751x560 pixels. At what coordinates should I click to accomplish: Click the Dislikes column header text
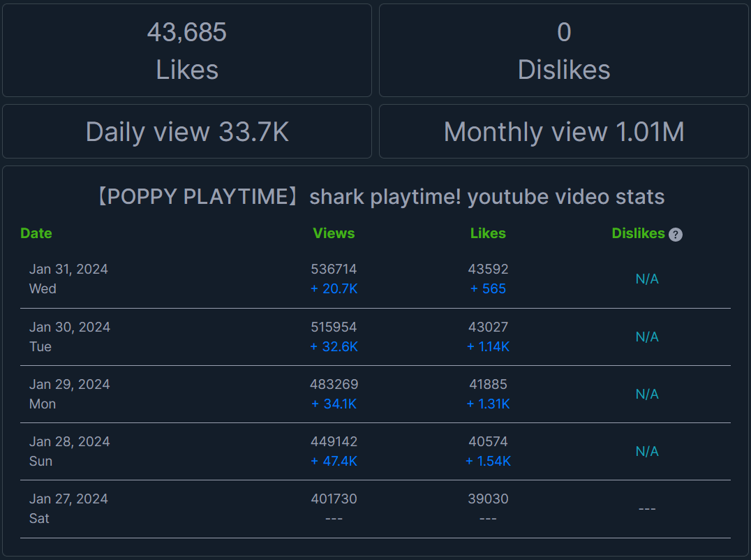pos(639,233)
